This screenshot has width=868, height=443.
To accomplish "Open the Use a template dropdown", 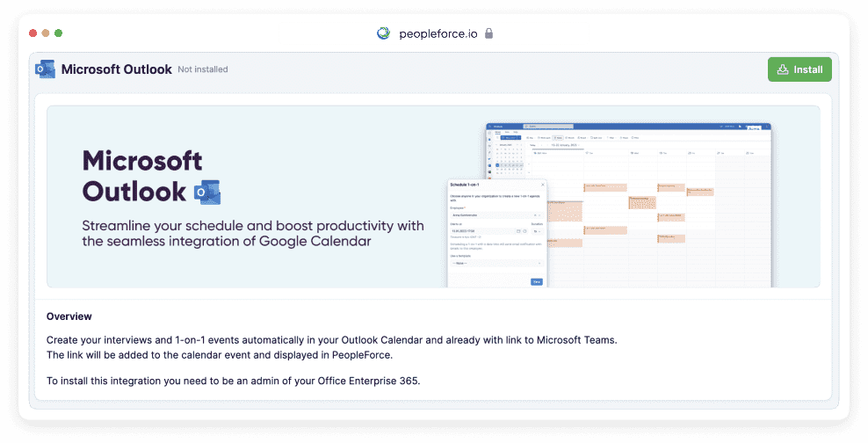I will 496,263.
